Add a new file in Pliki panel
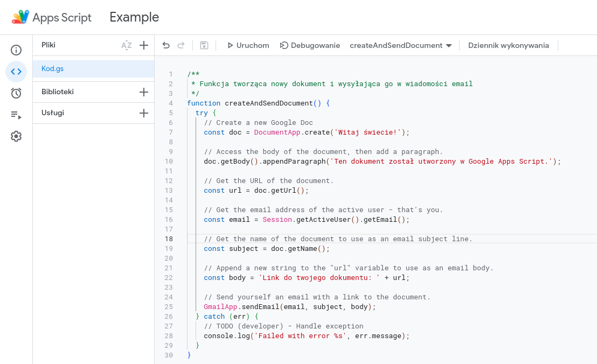This screenshot has width=597, height=364. tap(143, 45)
